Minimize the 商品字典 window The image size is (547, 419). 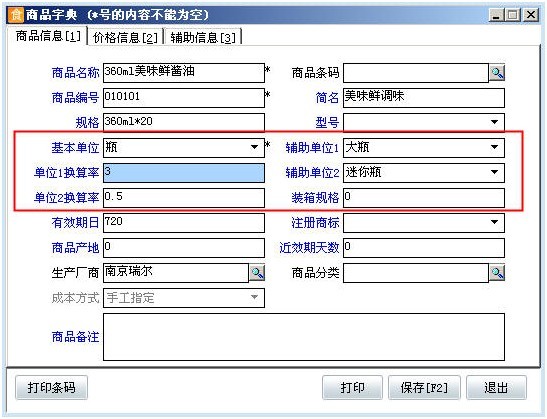(496, 15)
